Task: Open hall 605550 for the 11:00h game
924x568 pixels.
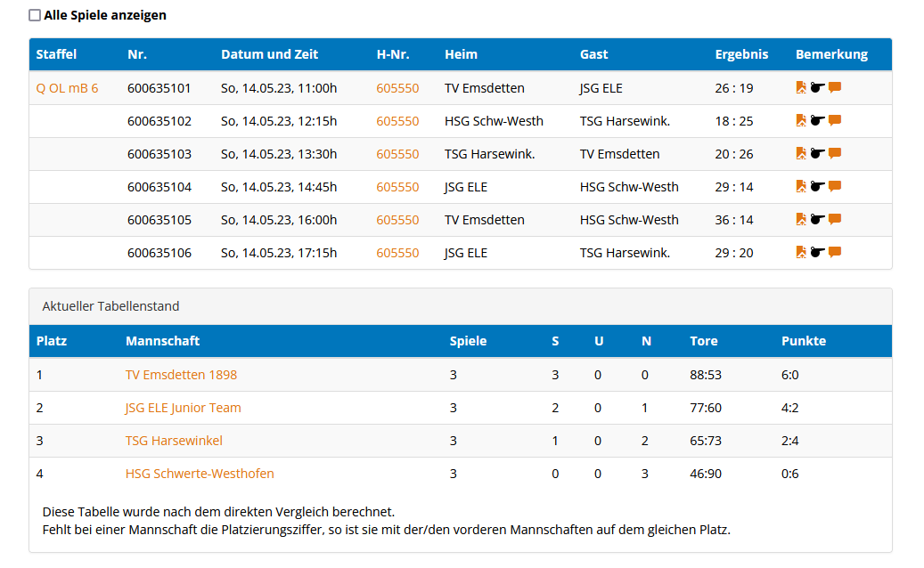Action: click(397, 88)
